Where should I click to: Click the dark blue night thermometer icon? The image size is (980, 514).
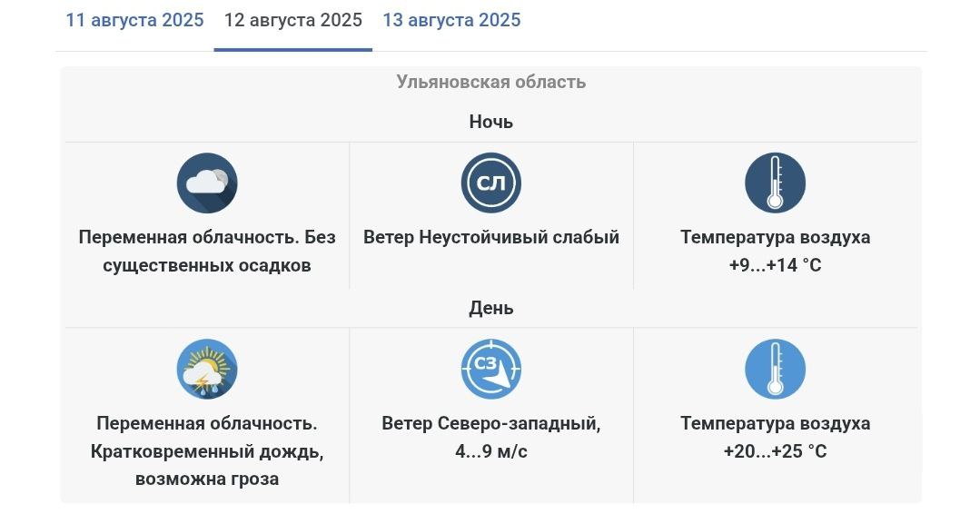point(775,183)
